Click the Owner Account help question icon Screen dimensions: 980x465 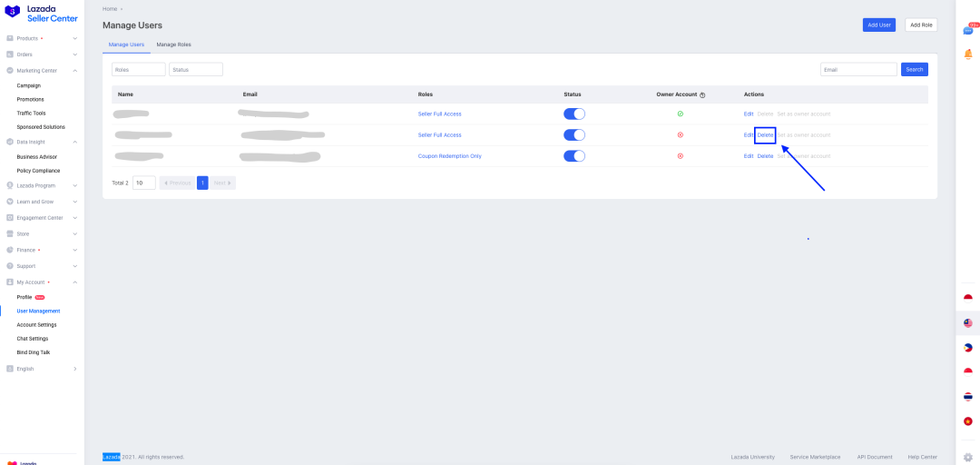702,94
